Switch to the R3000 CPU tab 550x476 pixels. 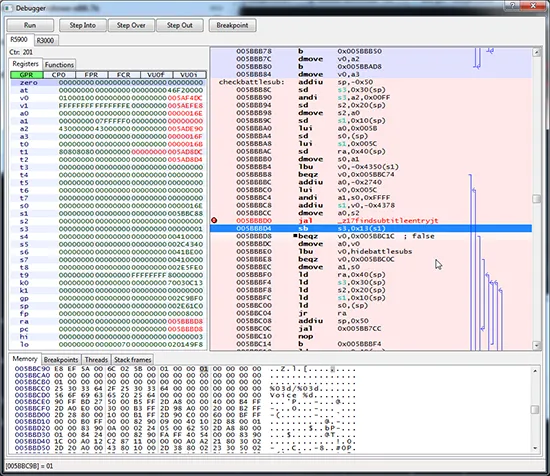[x=46, y=40]
